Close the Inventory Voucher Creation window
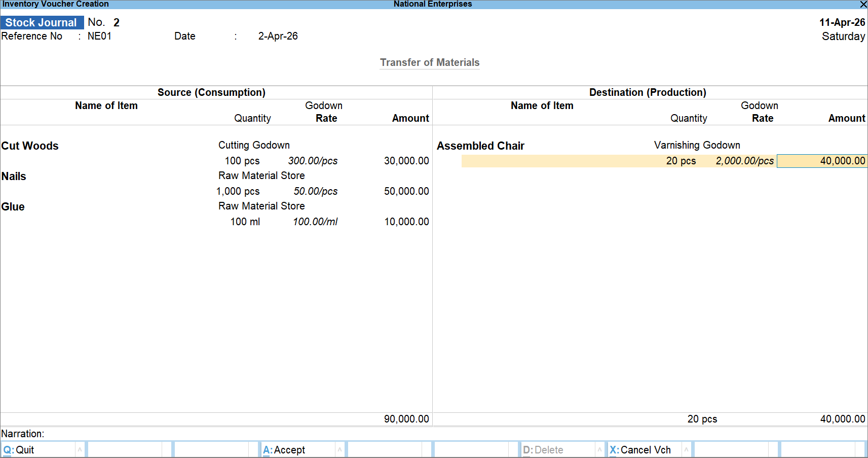This screenshot has height=458, width=868. click(x=863, y=4)
